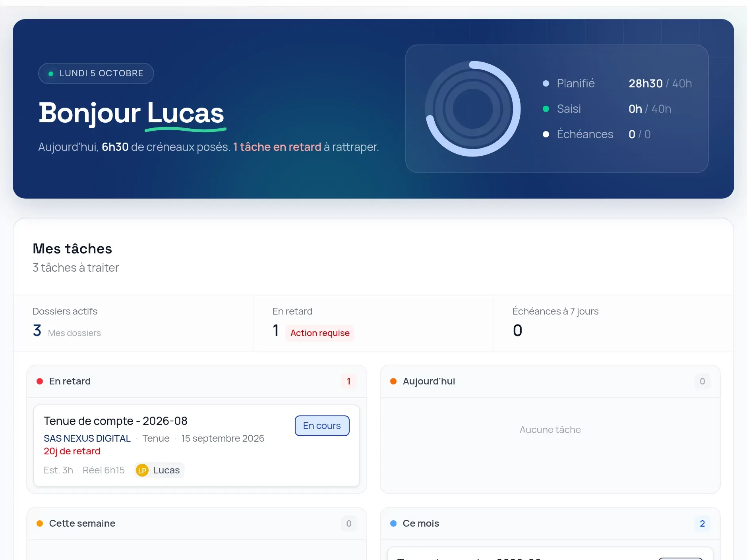Click the Action requise badge
Screen dimensions: 747x560
[320, 333]
